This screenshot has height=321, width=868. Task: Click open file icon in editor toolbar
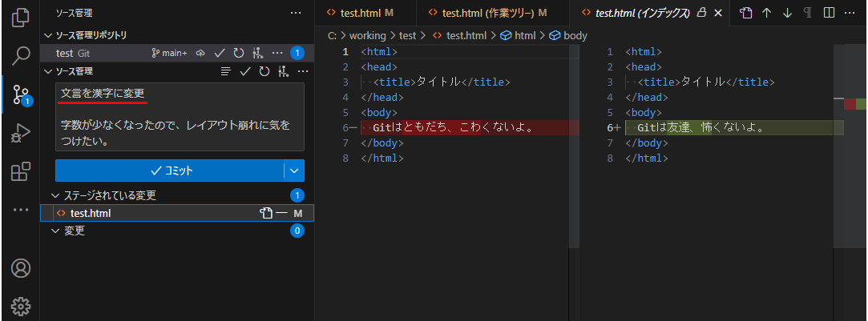[746, 13]
